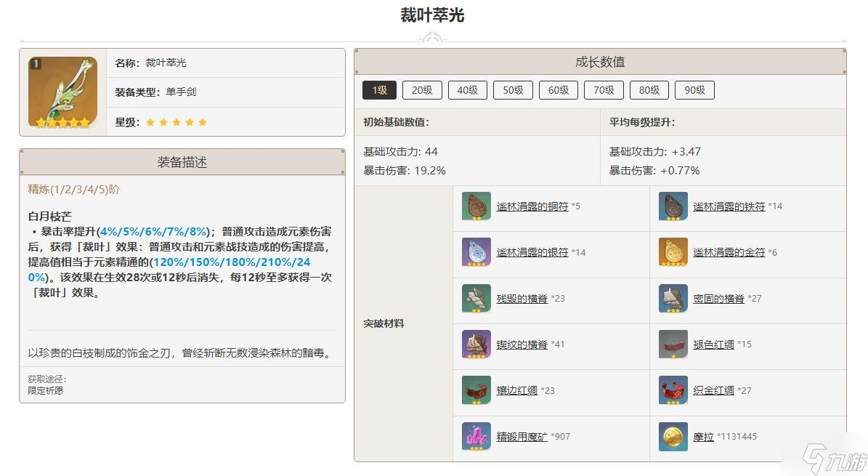The image size is (868, 476).
Task: Open the 摩拉 currency link
Action: 704,437
